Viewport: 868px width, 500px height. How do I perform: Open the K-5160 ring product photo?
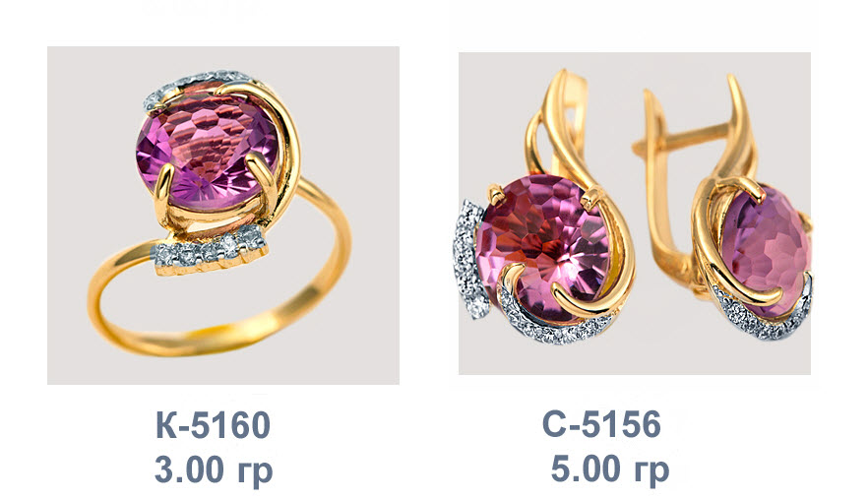click(223, 216)
